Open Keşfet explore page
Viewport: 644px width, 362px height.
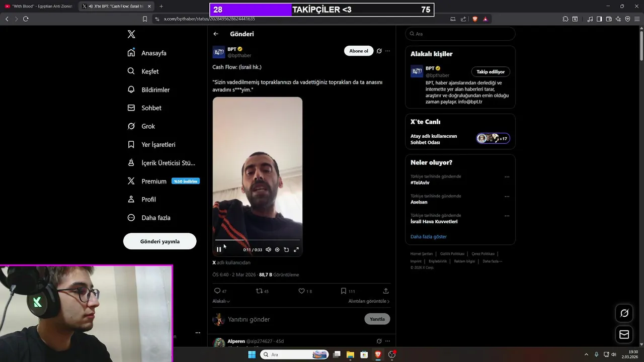[x=143, y=71]
